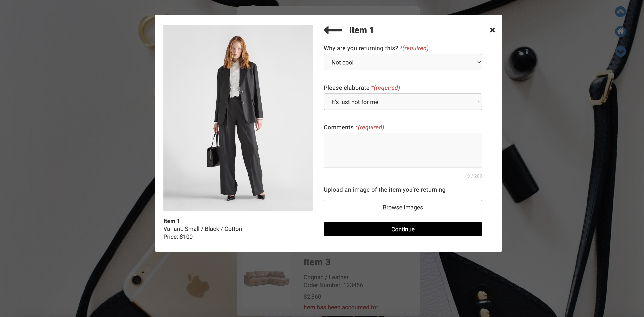Click the 'Please elaborate' field label

(346, 88)
